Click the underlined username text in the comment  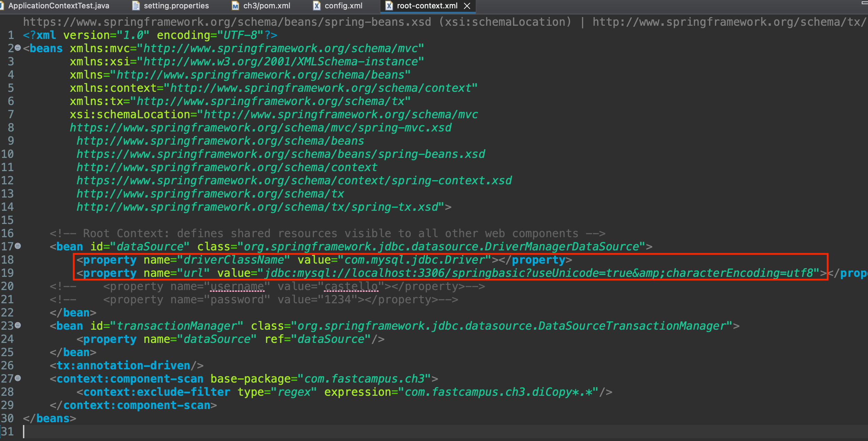tap(237, 286)
